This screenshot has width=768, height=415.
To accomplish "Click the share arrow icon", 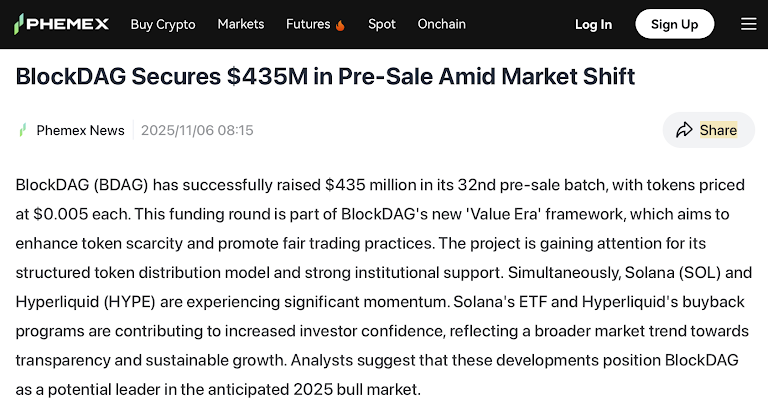I will click(x=684, y=130).
